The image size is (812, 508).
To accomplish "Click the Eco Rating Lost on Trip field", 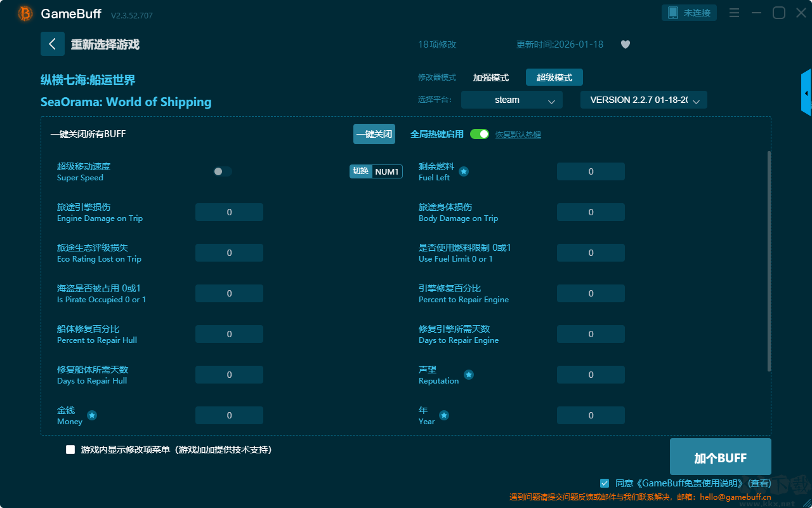I will (229, 253).
